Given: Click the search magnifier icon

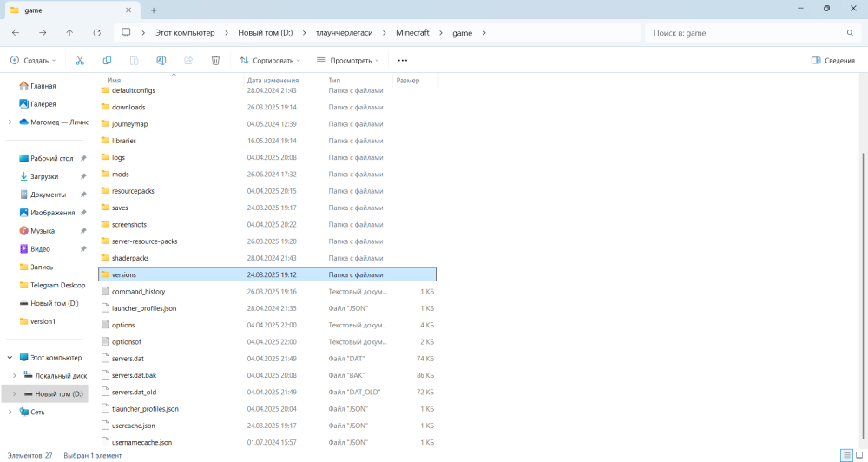Looking at the screenshot, I should click(x=850, y=33).
